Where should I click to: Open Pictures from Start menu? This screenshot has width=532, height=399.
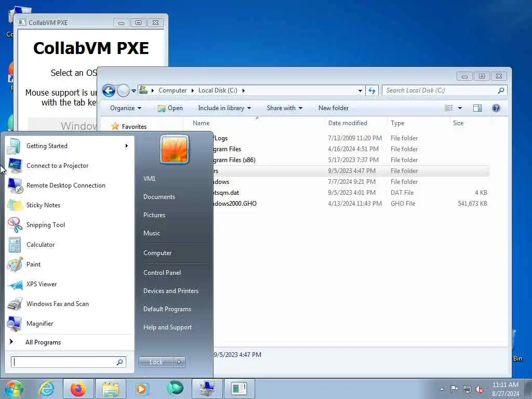click(x=154, y=215)
